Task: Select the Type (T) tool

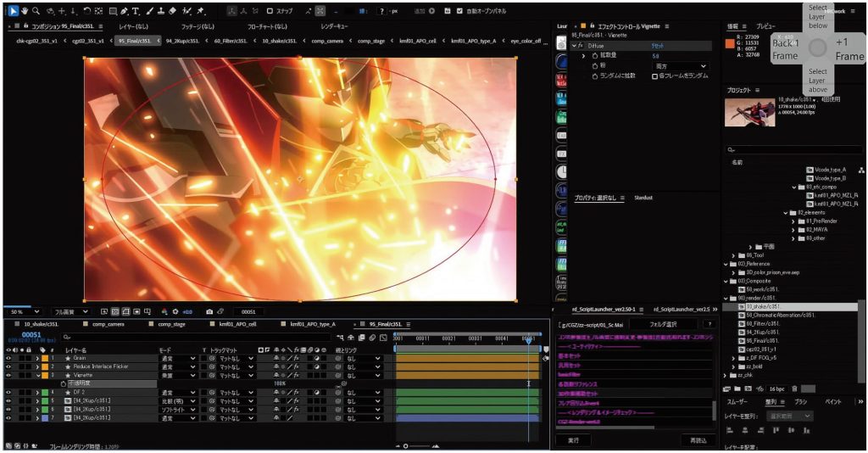Action: coord(136,10)
